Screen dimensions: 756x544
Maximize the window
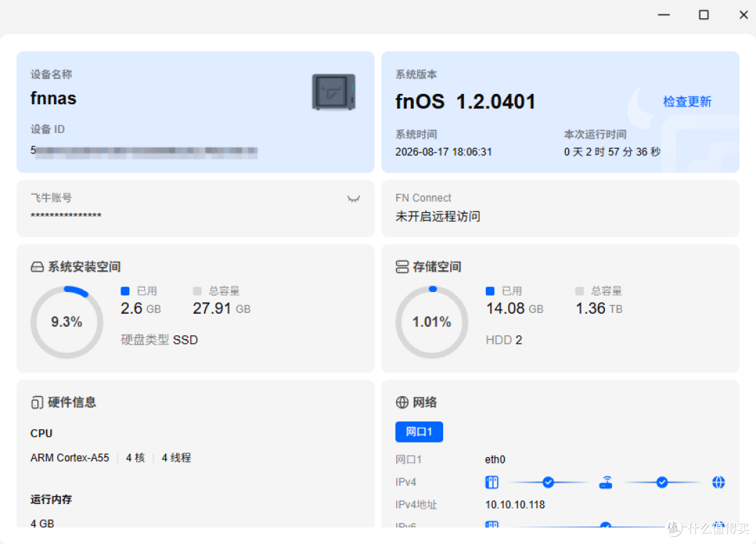[x=704, y=15]
